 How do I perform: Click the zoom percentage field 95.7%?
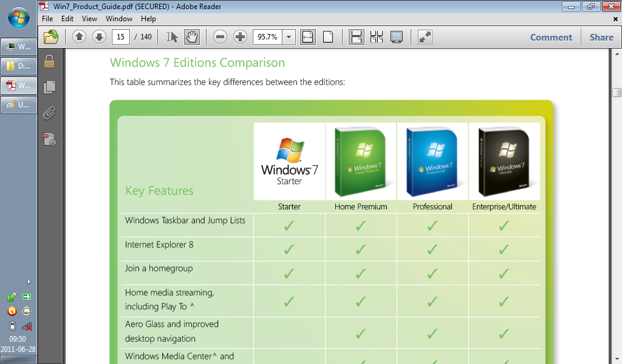pyautogui.click(x=267, y=37)
